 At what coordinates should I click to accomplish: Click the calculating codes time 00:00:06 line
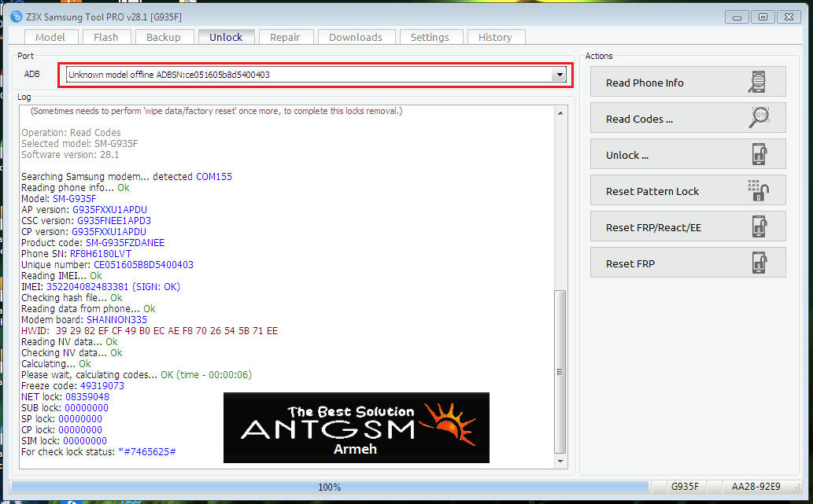(x=136, y=374)
